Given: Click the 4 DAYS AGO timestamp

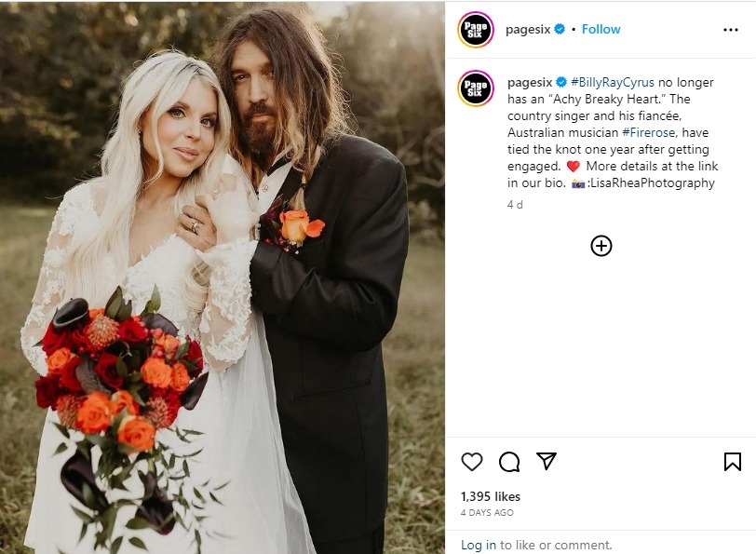Looking at the screenshot, I should click(487, 513).
